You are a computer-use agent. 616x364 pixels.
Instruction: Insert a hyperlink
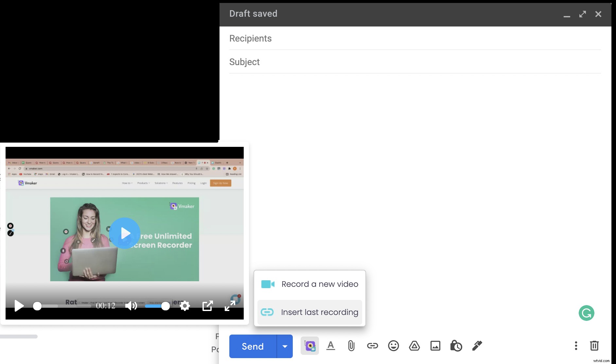click(x=372, y=346)
